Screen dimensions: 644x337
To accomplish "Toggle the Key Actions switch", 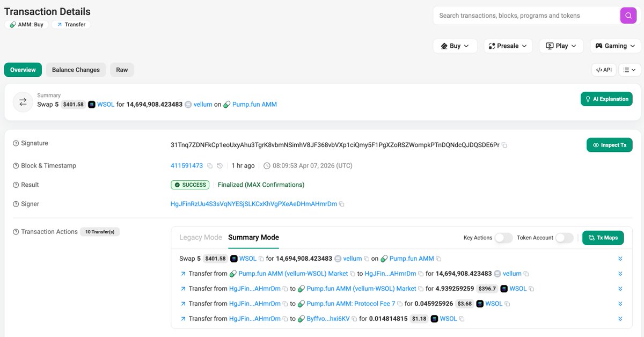I will (503, 238).
